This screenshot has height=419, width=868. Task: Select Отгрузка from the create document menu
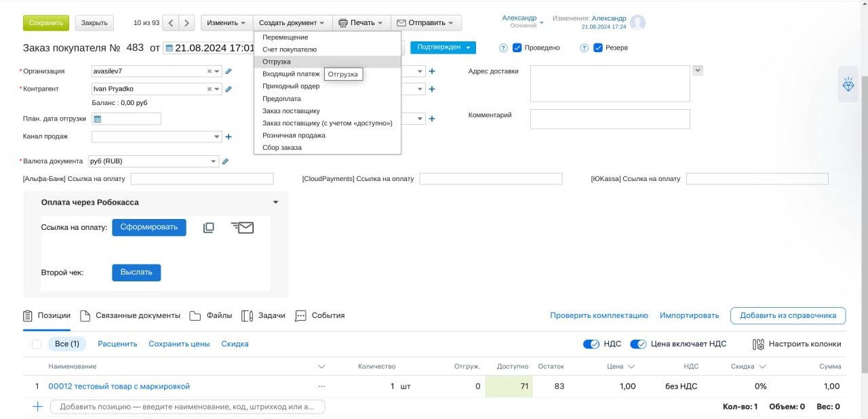click(x=277, y=62)
